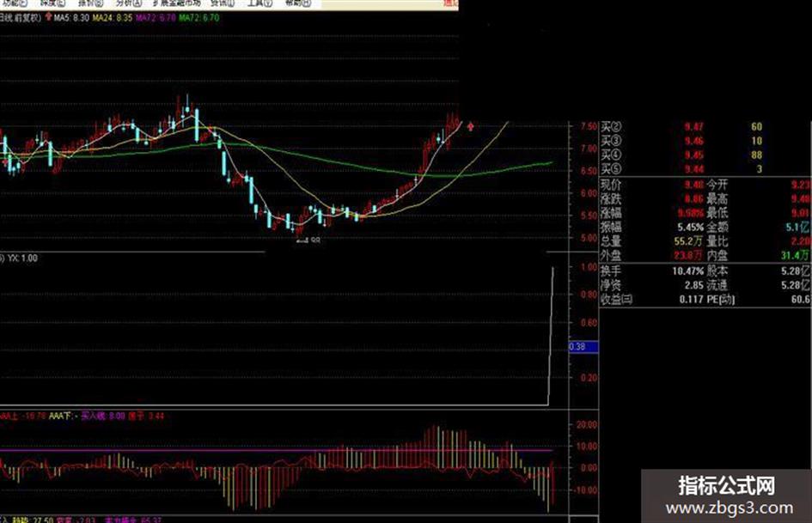
Task: Click the 金额 value 5.1亿
Action: tap(797, 228)
